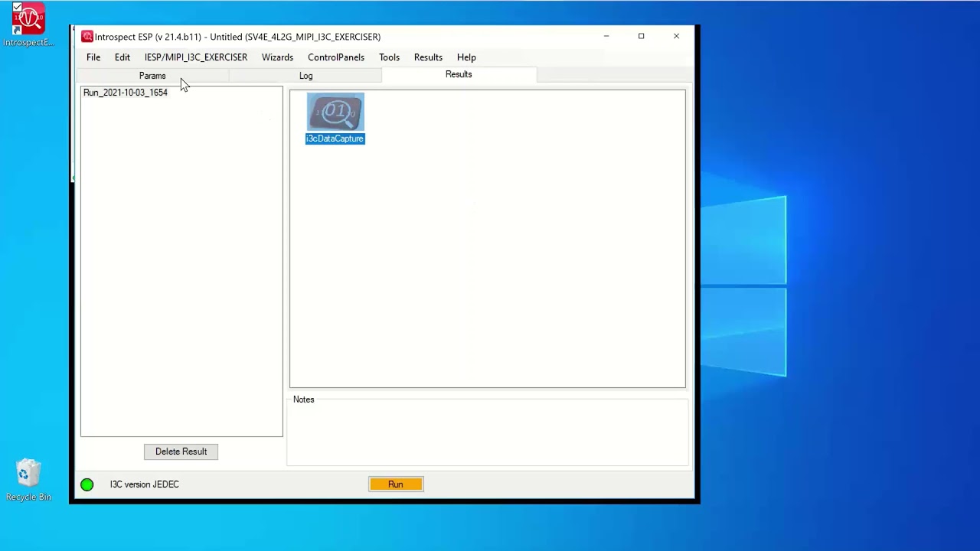Click the orange Run button

396,484
